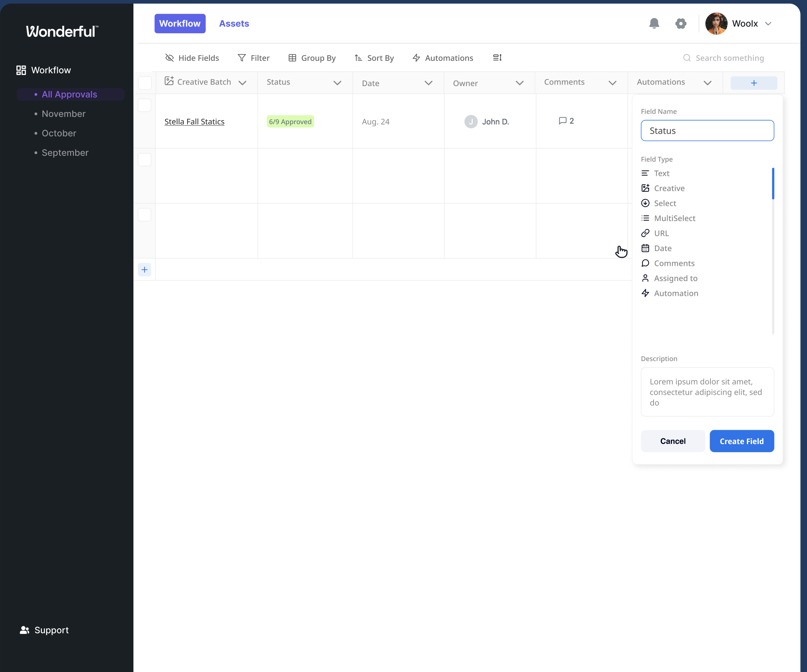807x672 pixels.
Task: Click the plus icon to add column
Action: coord(753,83)
